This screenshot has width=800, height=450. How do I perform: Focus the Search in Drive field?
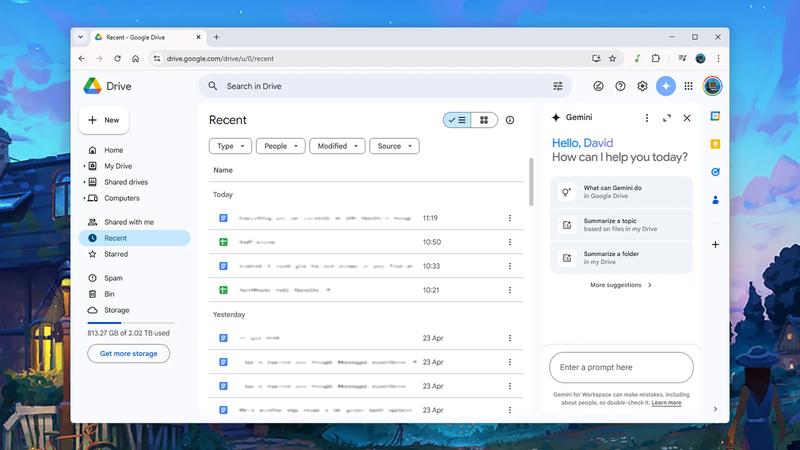click(x=385, y=86)
